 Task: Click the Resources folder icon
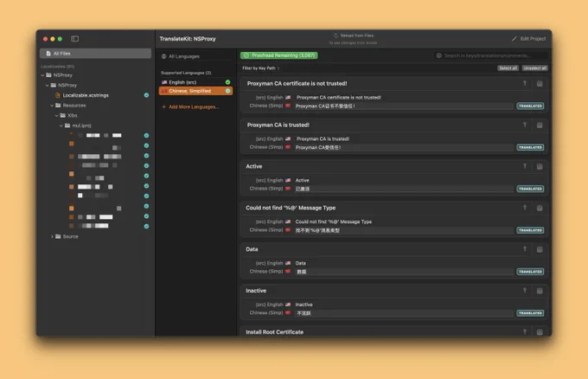[x=58, y=106]
